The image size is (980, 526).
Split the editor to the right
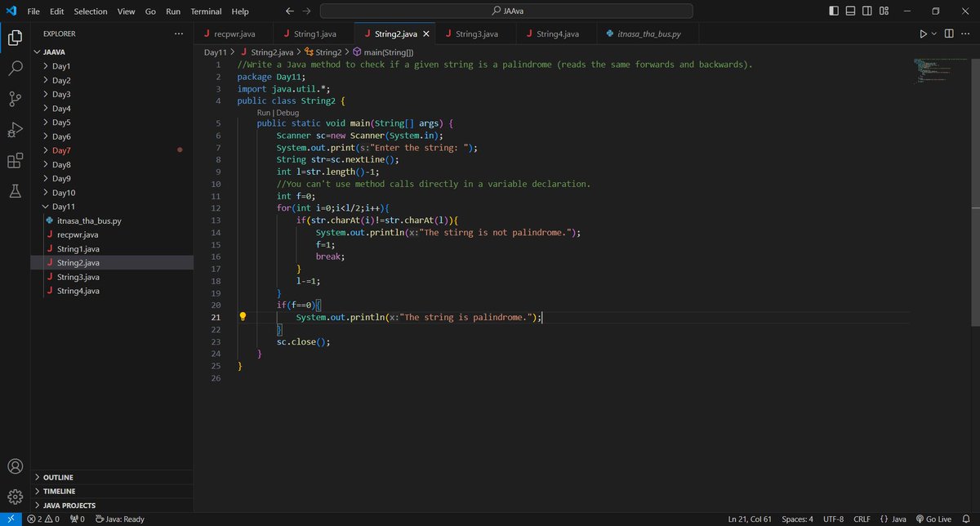point(949,33)
